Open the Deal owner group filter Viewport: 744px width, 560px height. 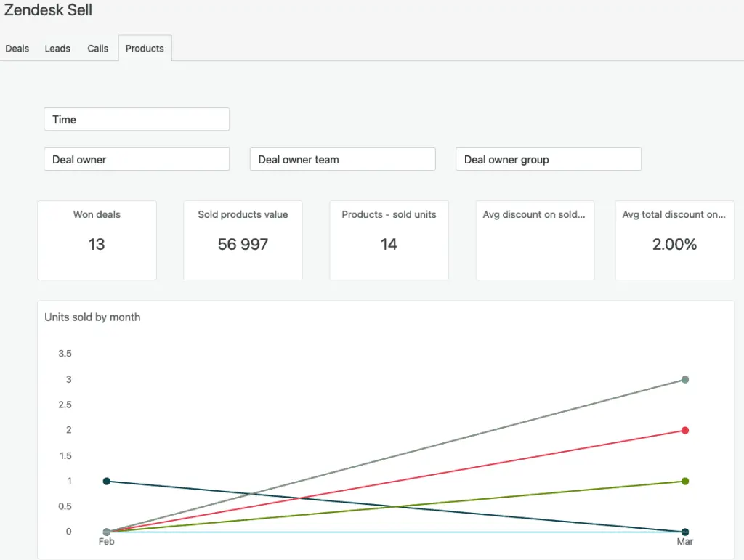click(549, 159)
